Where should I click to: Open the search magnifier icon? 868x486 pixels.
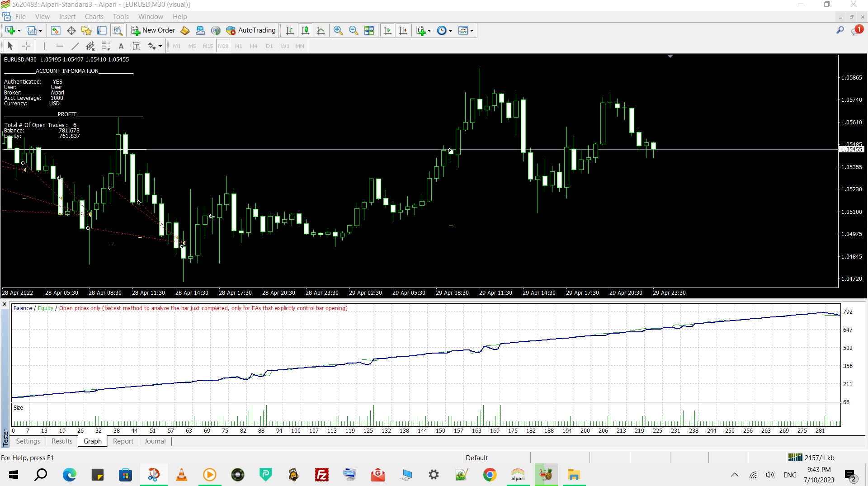click(x=840, y=30)
